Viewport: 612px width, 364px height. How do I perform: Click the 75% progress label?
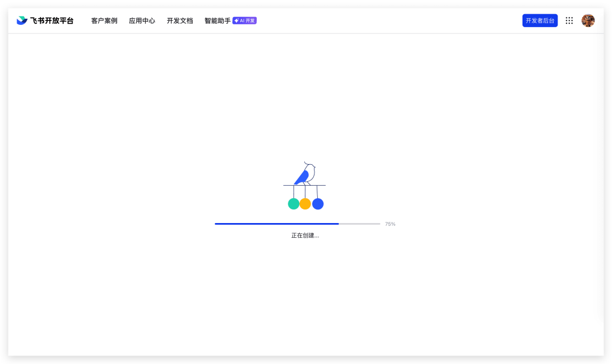pyautogui.click(x=390, y=224)
